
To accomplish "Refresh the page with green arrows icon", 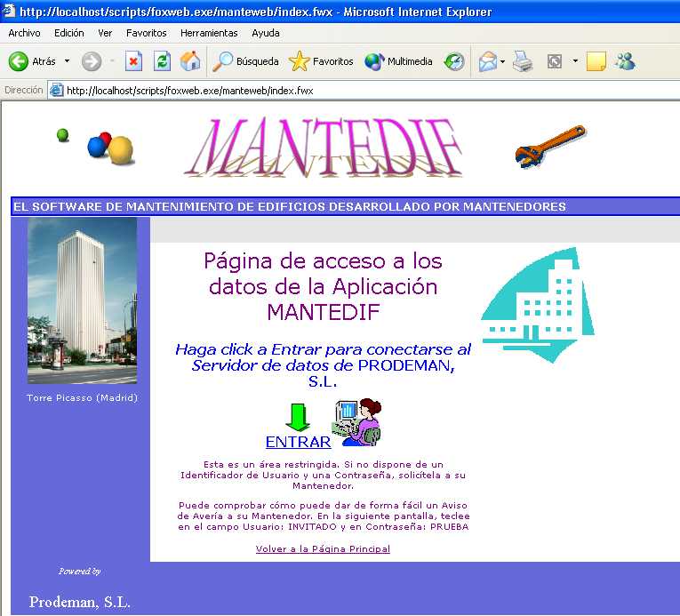I will point(162,61).
